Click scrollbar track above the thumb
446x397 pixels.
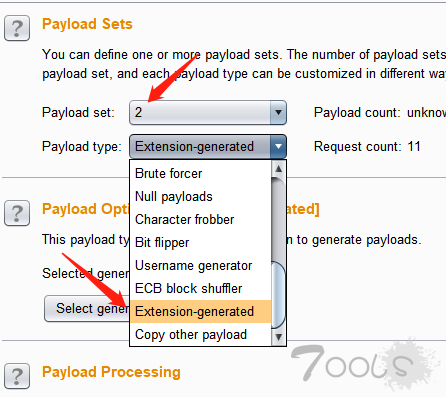(x=279, y=220)
